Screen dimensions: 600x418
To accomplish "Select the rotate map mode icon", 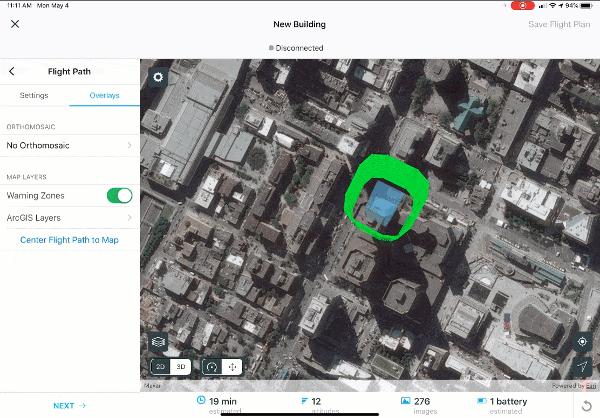I will coord(211,366).
